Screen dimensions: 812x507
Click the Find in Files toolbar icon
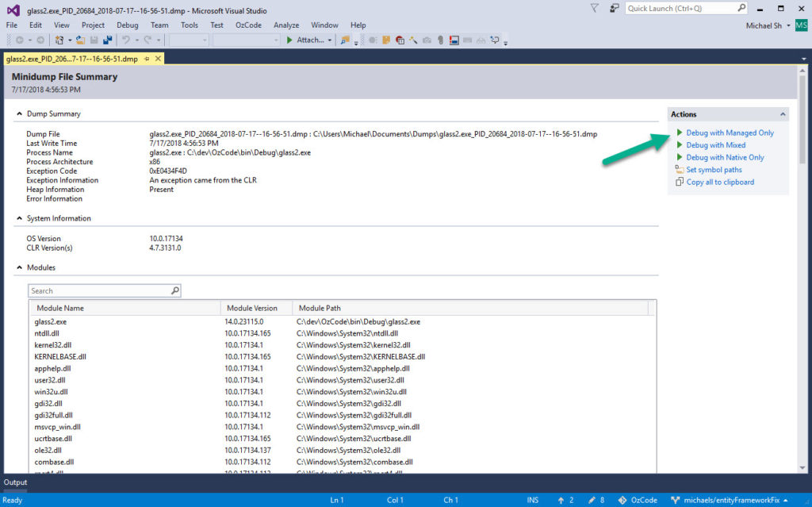[345, 40]
